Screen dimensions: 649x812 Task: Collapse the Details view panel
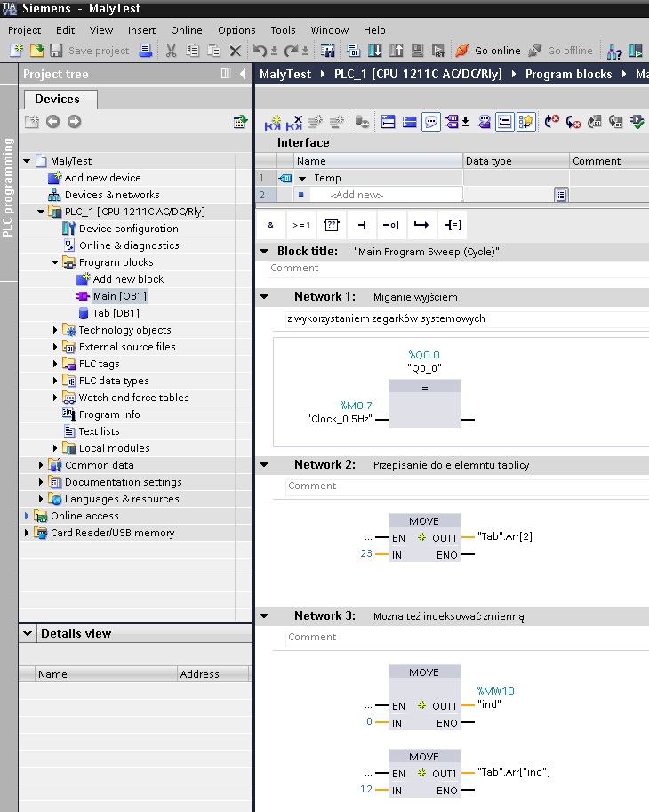click(28, 633)
